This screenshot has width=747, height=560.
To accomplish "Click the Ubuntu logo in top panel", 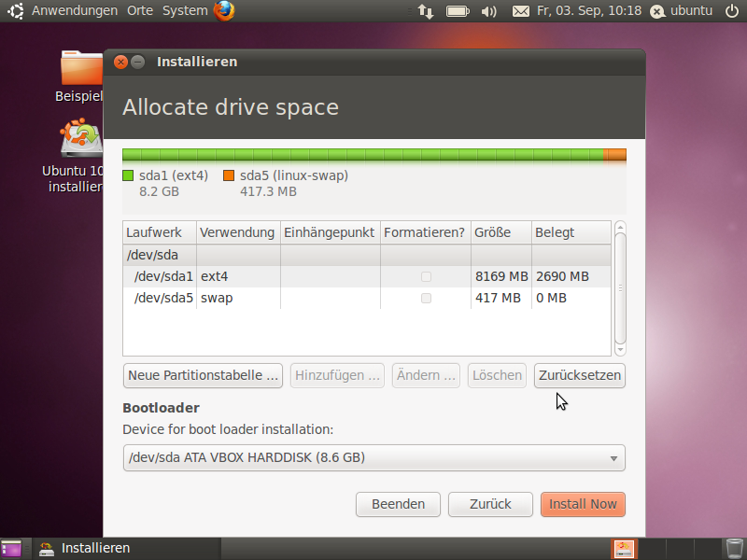I will (x=16, y=11).
